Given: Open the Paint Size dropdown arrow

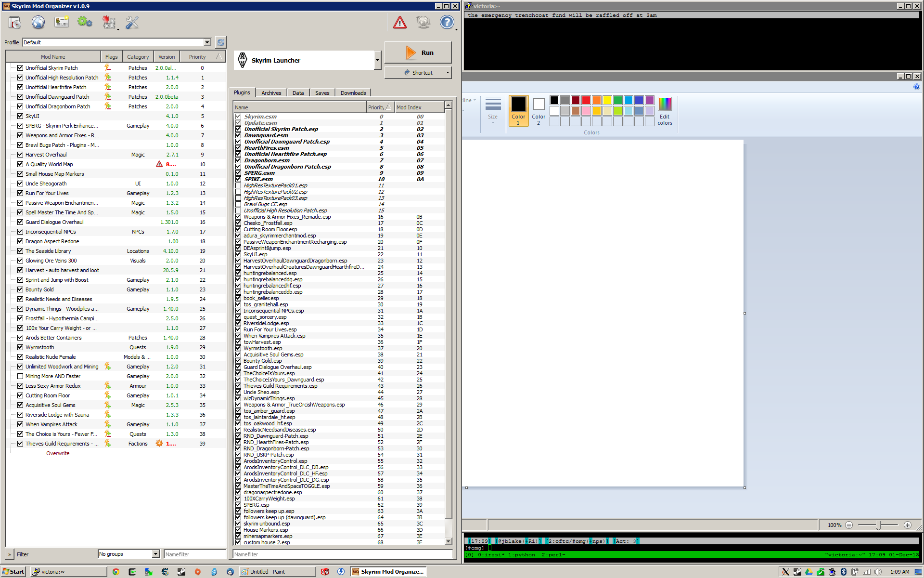Looking at the screenshot, I should (493, 123).
